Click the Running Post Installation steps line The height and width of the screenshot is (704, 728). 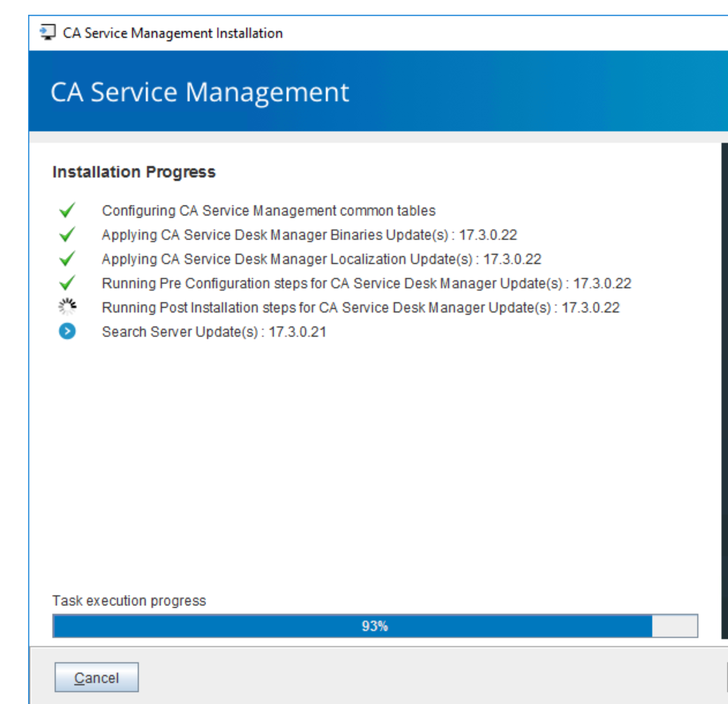point(360,308)
